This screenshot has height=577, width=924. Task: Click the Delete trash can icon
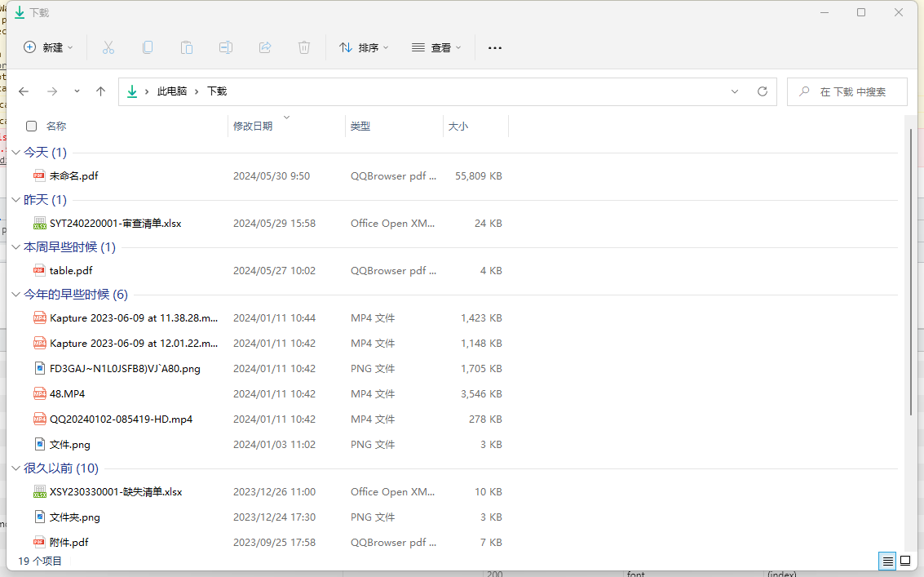[304, 47]
